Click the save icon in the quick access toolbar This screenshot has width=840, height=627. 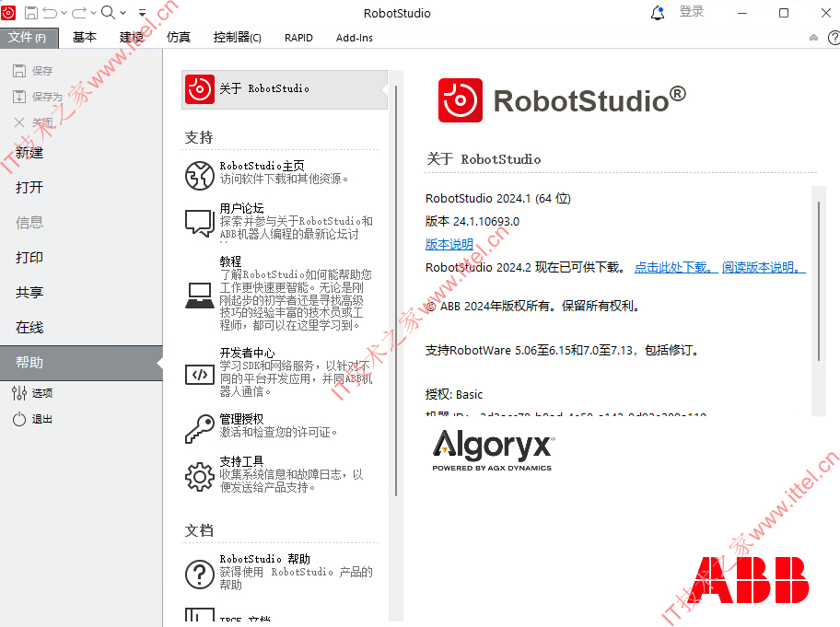click(31, 13)
